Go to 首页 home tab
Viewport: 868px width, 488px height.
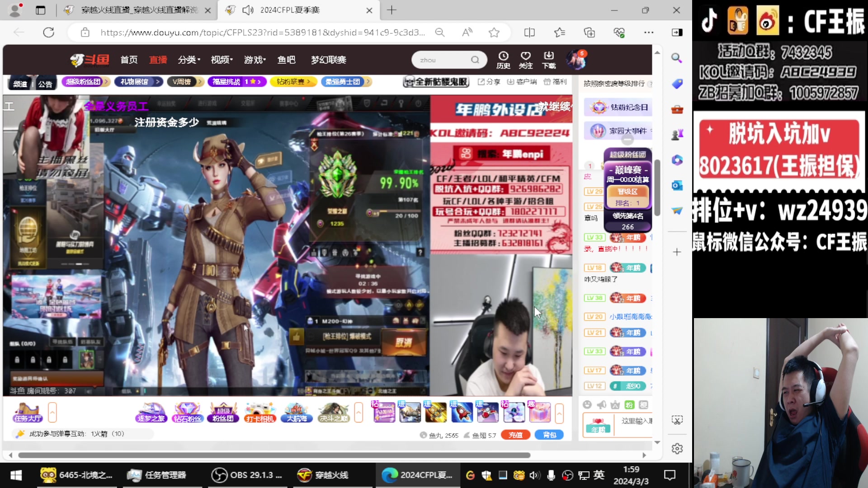pos(129,60)
